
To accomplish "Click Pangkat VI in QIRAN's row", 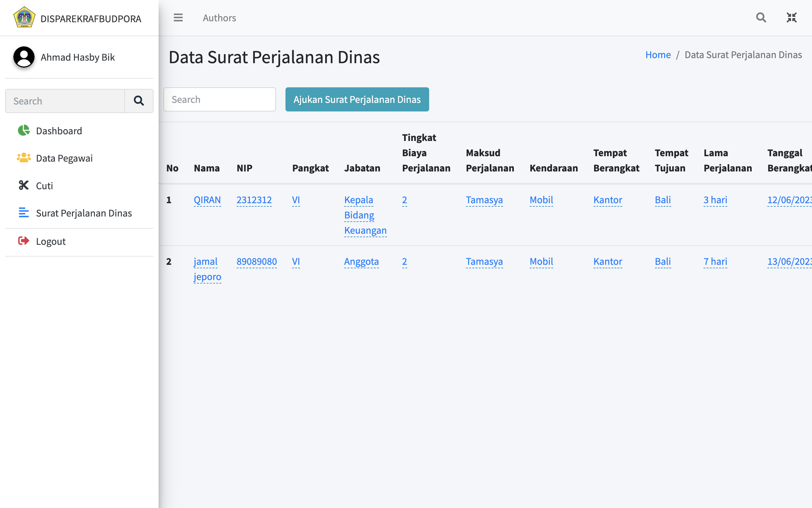I will click(296, 200).
